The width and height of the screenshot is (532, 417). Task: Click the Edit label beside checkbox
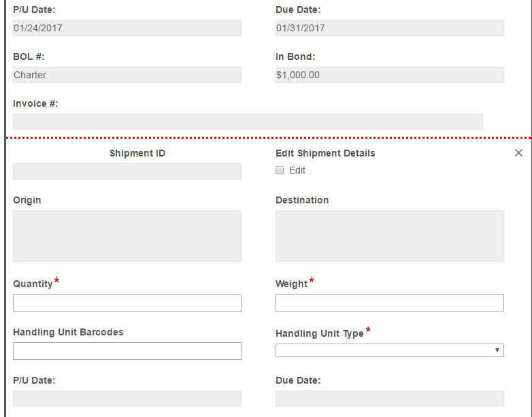297,170
